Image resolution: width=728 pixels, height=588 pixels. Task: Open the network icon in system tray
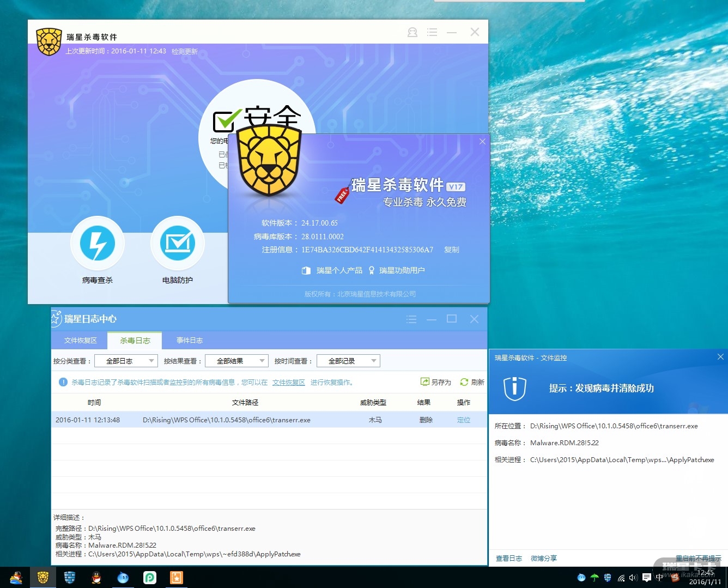click(x=621, y=578)
